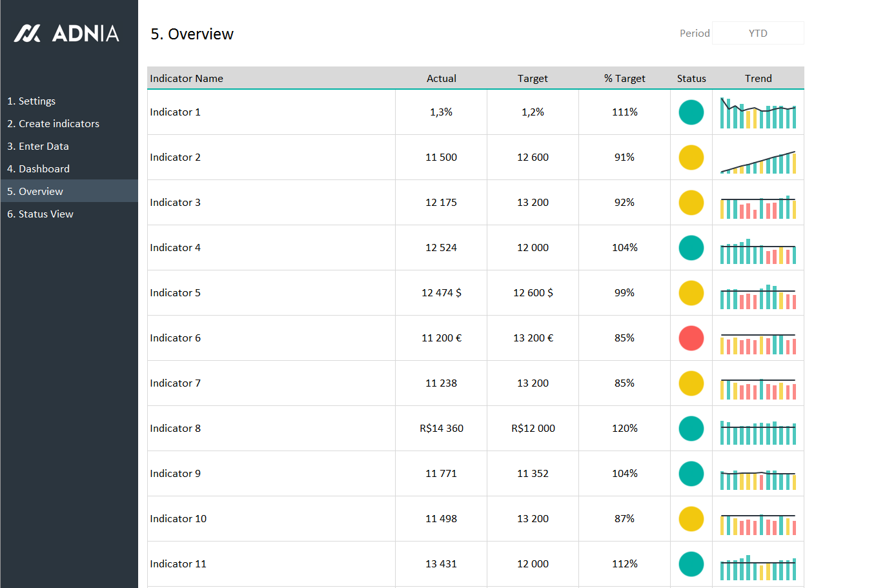Select 5. Overview in sidebar
This screenshot has height=588, width=876.
(x=36, y=192)
